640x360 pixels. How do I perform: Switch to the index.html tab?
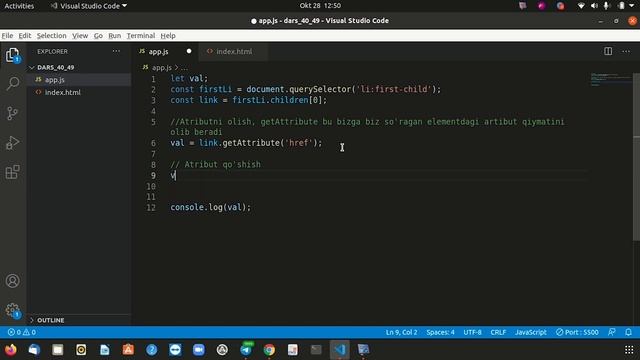point(233,51)
